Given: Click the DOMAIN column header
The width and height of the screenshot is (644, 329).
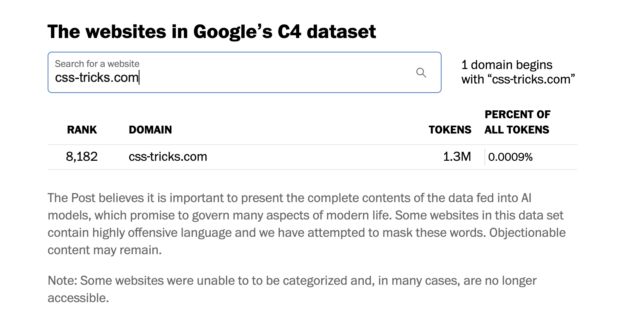Looking at the screenshot, I should point(150,130).
